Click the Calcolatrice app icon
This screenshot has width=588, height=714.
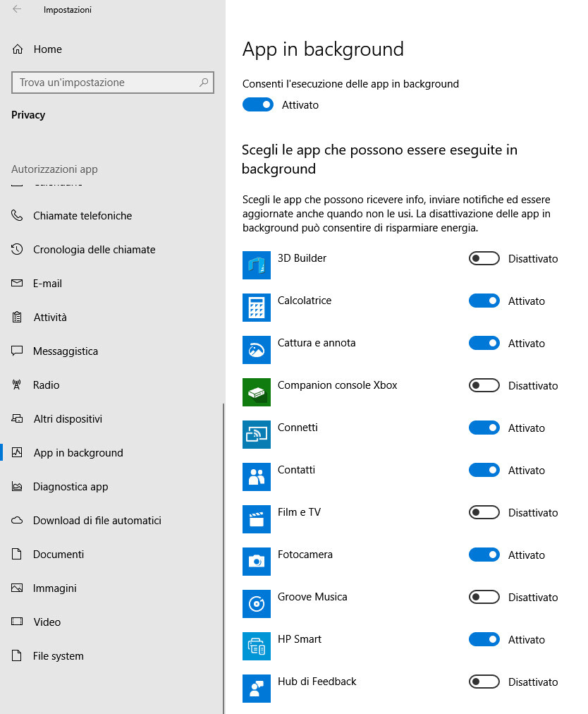tap(256, 308)
